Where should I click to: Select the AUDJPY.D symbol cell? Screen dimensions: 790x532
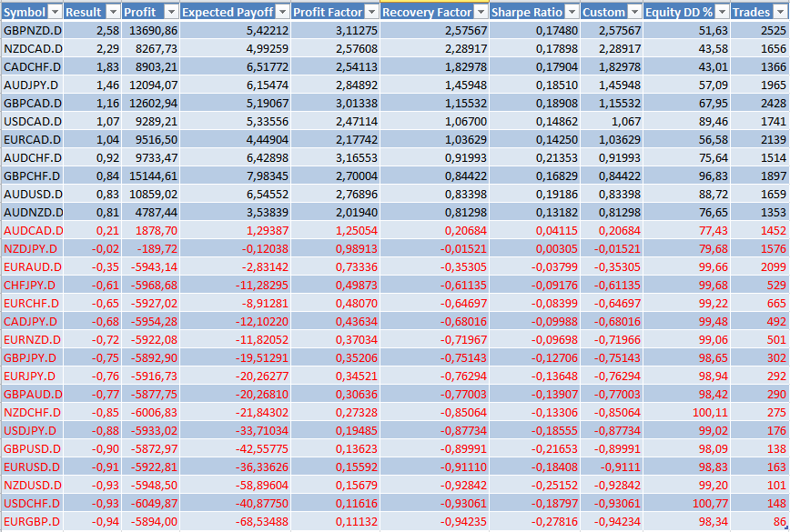[x=32, y=85]
